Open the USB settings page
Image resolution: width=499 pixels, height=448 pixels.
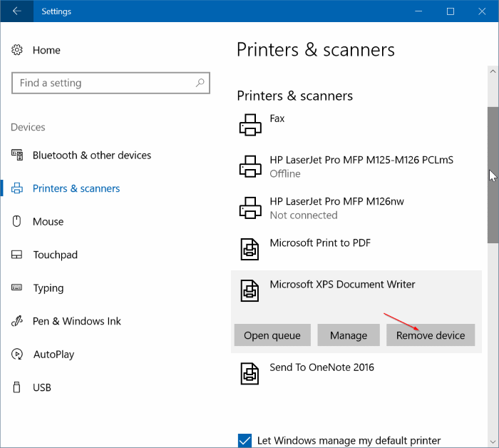(41, 387)
